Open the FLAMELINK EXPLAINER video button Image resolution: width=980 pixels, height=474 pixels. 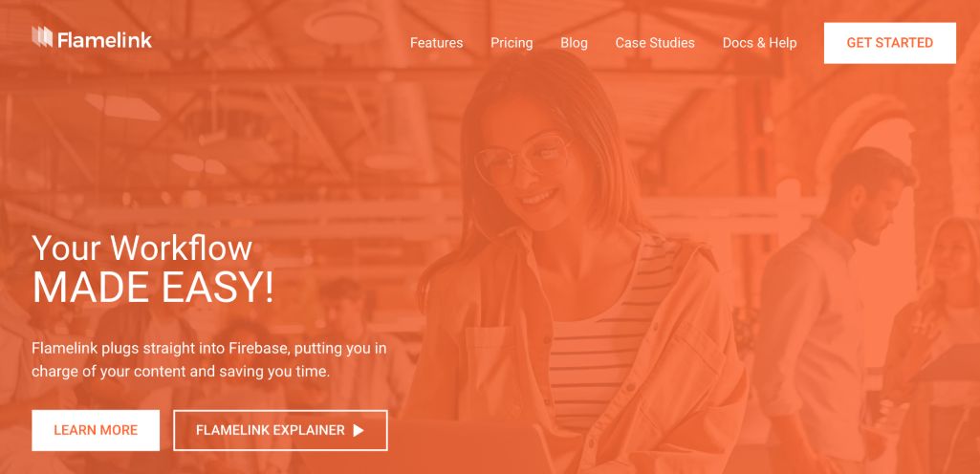pos(280,430)
